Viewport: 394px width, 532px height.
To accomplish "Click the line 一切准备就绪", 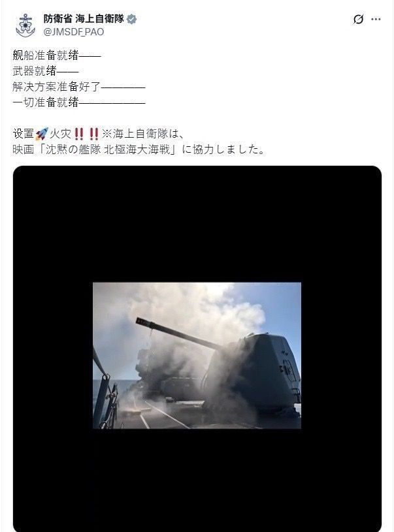I will click(79, 102).
